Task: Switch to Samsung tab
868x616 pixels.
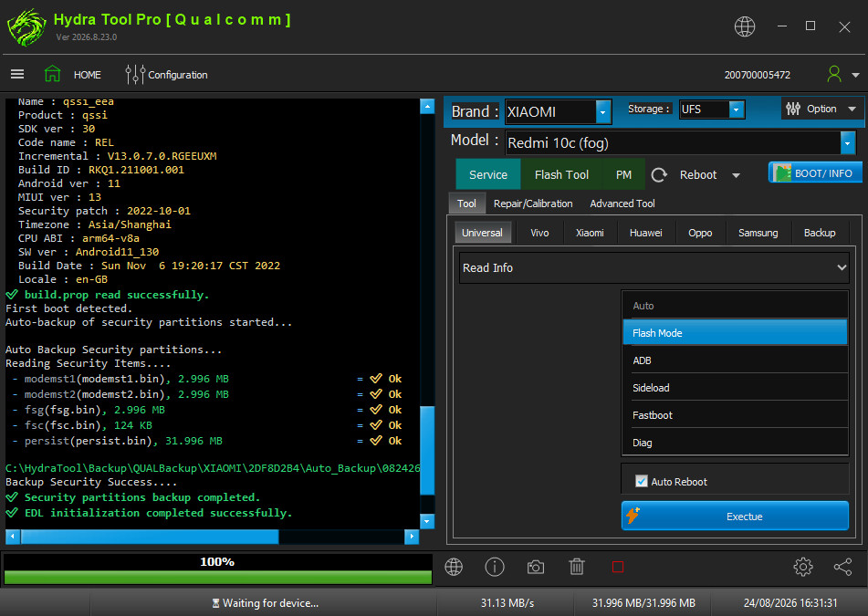Action: [758, 233]
